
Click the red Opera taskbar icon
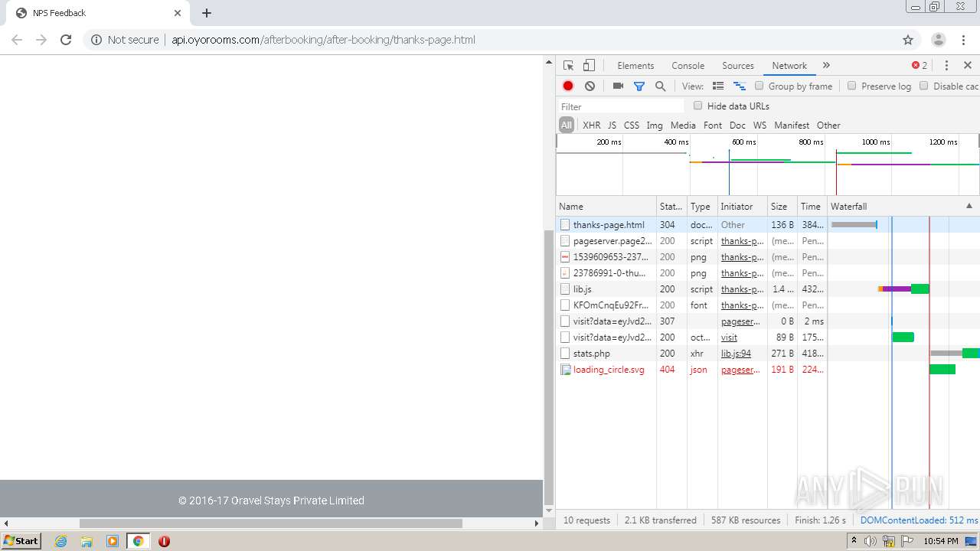point(164,541)
